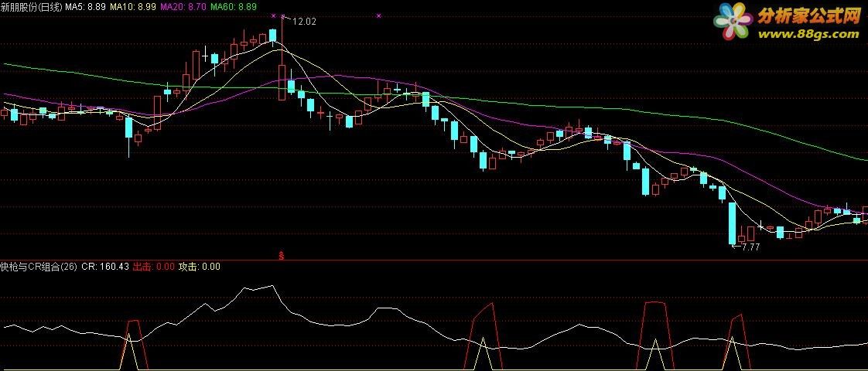Open the 快枪与CR组合(26) indicator name
This screenshot has width=868, height=371.
point(39,267)
